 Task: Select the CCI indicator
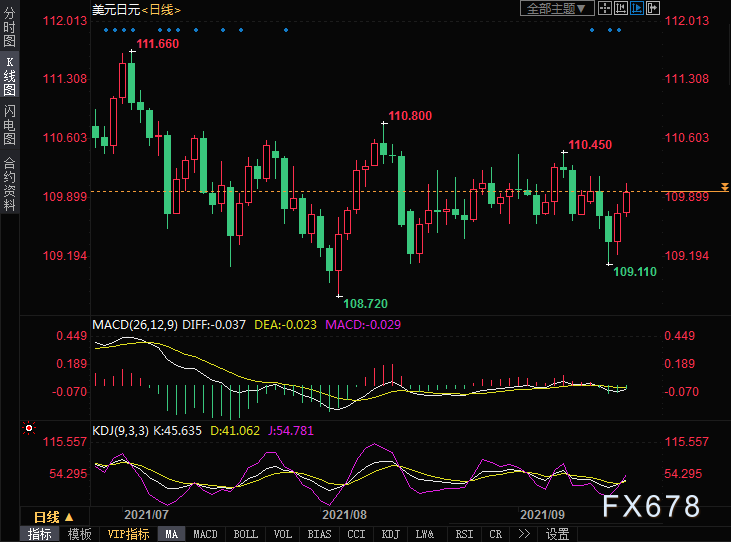[x=356, y=534]
